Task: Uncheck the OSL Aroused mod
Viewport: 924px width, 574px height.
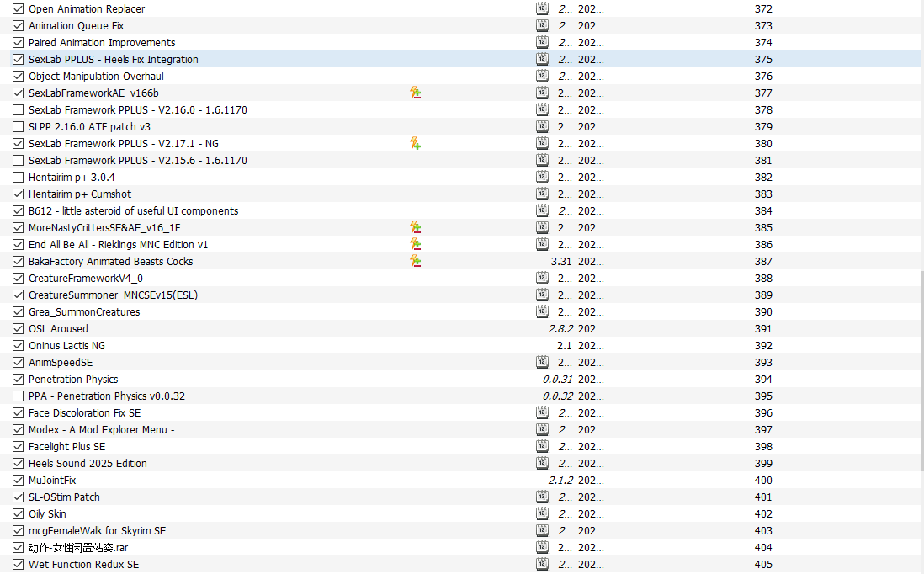Action: pyautogui.click(x=19, y=328)
